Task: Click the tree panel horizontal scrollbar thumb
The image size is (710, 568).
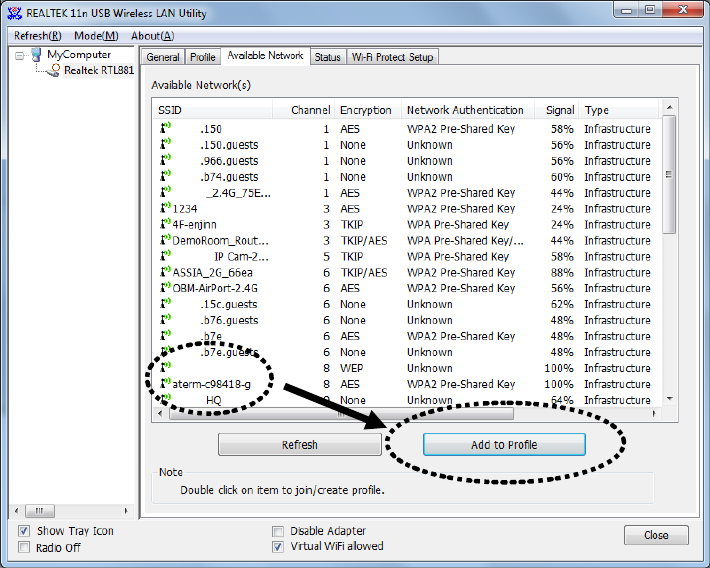Action: pos(39,511)
